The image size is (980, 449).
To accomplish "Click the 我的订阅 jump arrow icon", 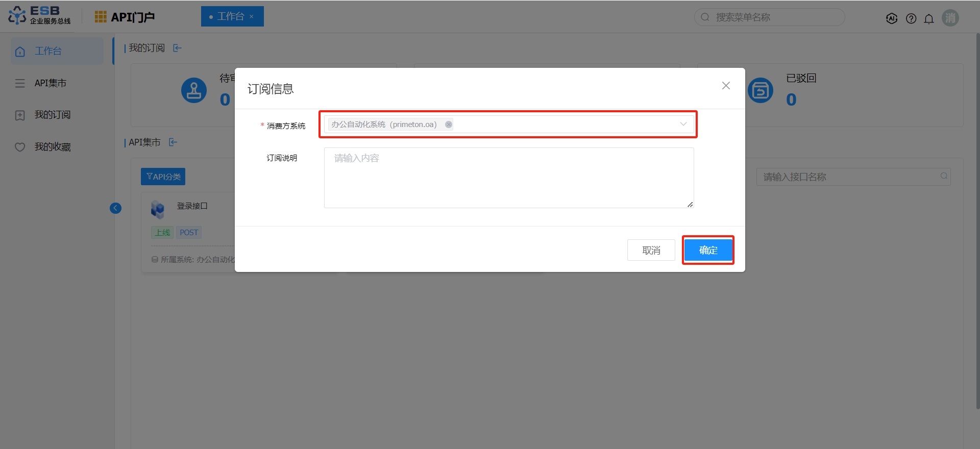I will 177,48.
